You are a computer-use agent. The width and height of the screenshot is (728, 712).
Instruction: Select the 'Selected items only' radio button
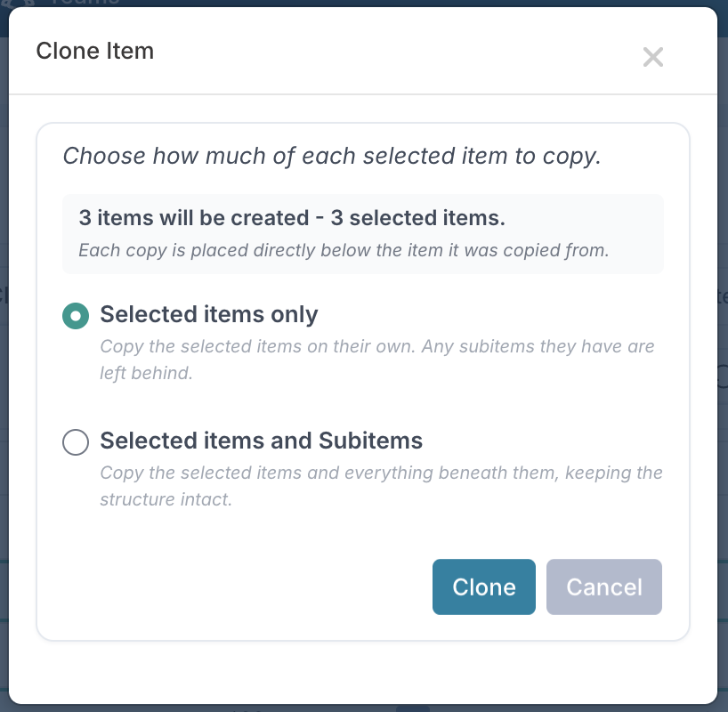click(76, 316)
